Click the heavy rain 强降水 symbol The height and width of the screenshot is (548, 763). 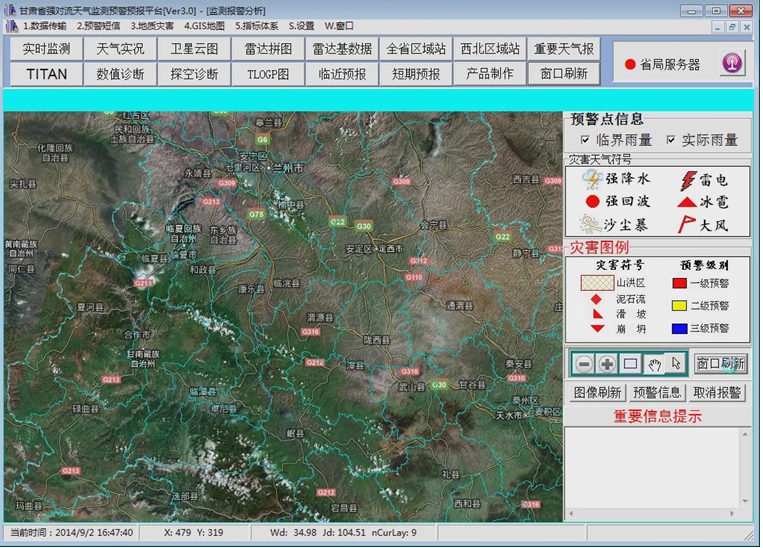point(593,179)
